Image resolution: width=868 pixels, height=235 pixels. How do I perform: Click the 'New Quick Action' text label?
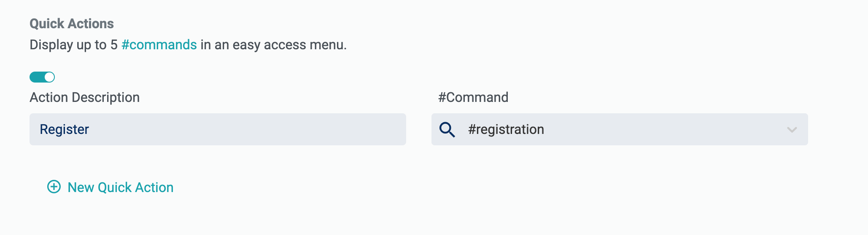pos(121,187)
